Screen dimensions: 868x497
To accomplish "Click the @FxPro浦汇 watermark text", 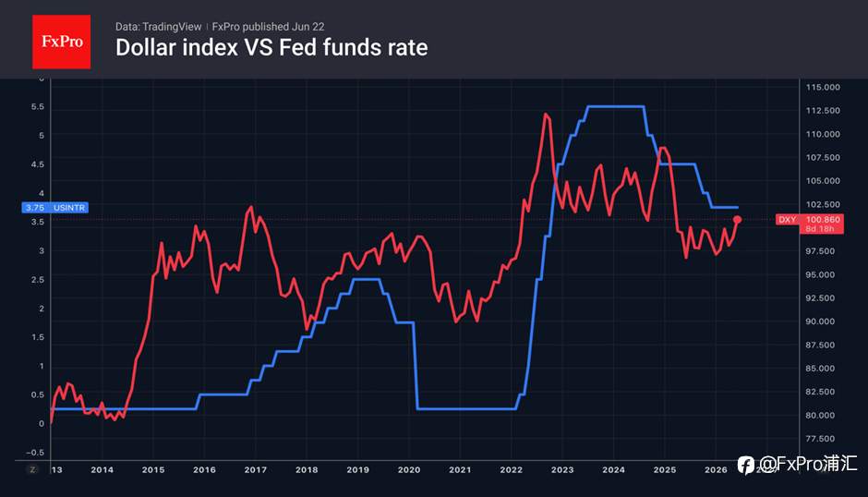I will click(807, 463).
